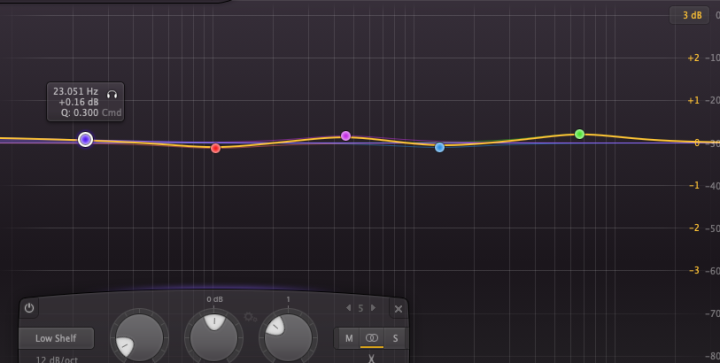
Task: Set band placement to Mid (M)
Action: pos(349,338)
